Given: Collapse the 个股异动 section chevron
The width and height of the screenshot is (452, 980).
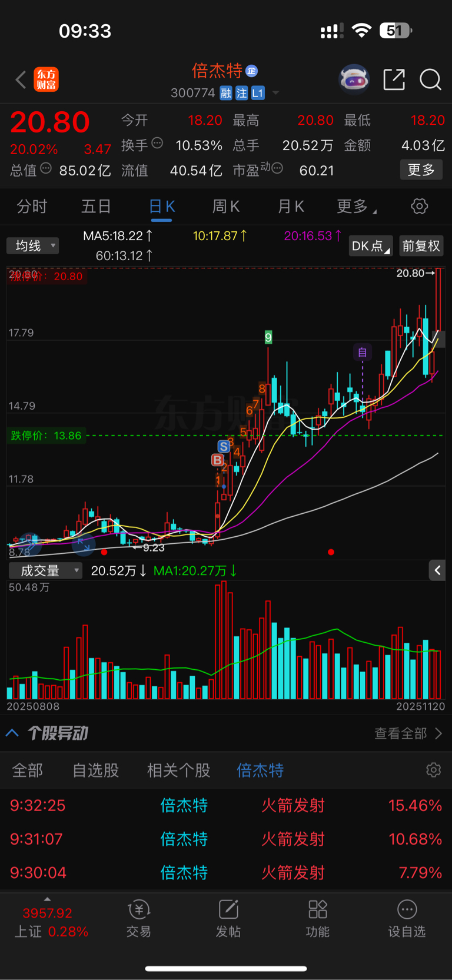Looking at the screenshot, I should pyautogui.click(x=12, y=733).
